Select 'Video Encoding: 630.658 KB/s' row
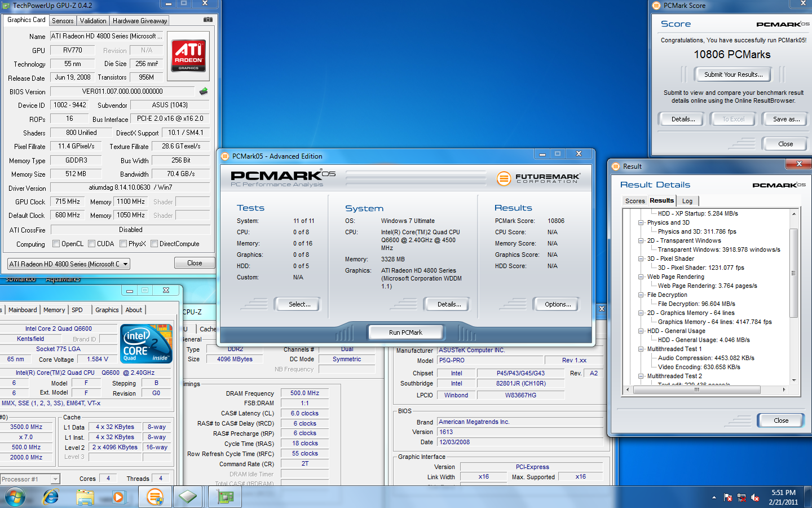812x508 pixels. [x=699, y=367]
